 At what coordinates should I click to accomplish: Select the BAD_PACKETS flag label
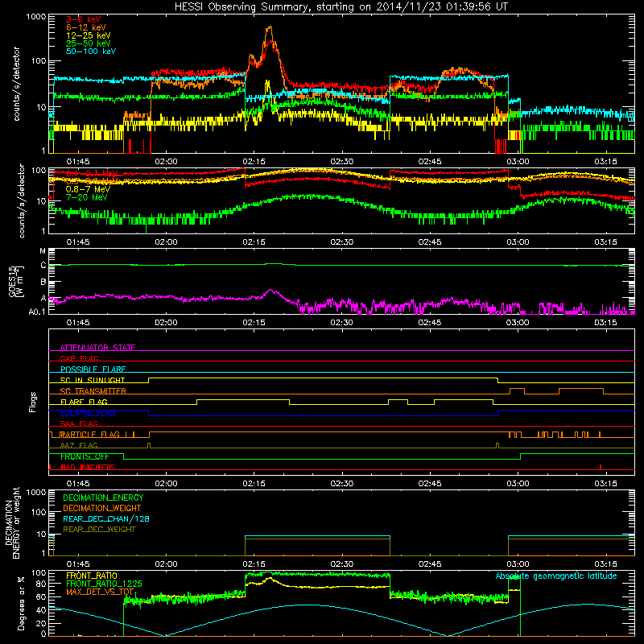pyautogui.click(x=88, y=468)
